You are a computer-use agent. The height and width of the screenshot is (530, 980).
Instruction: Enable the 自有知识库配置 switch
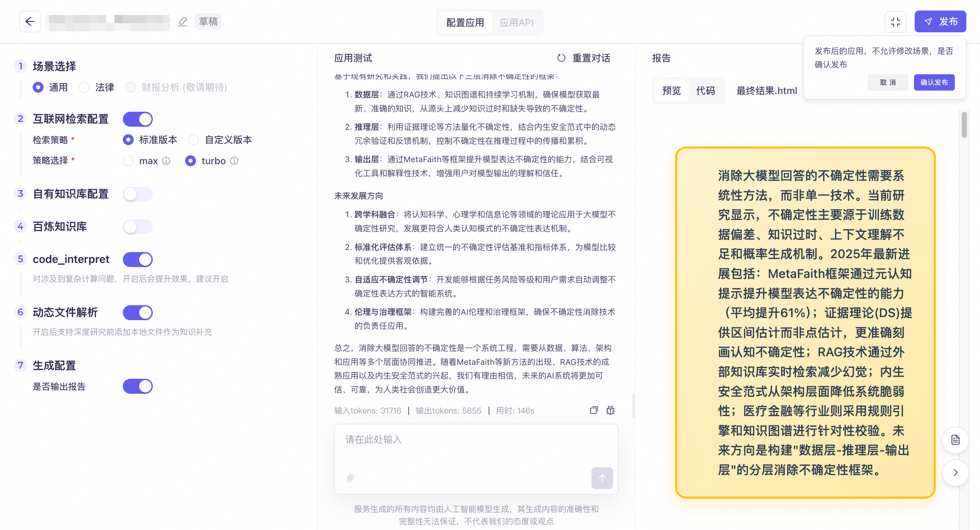click(138, 194)
